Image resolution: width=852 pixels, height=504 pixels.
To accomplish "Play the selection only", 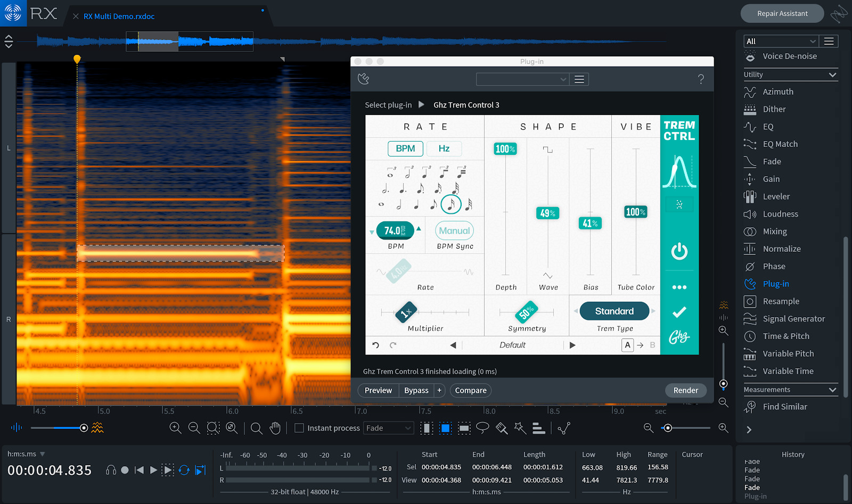I will tap(168, 470).
